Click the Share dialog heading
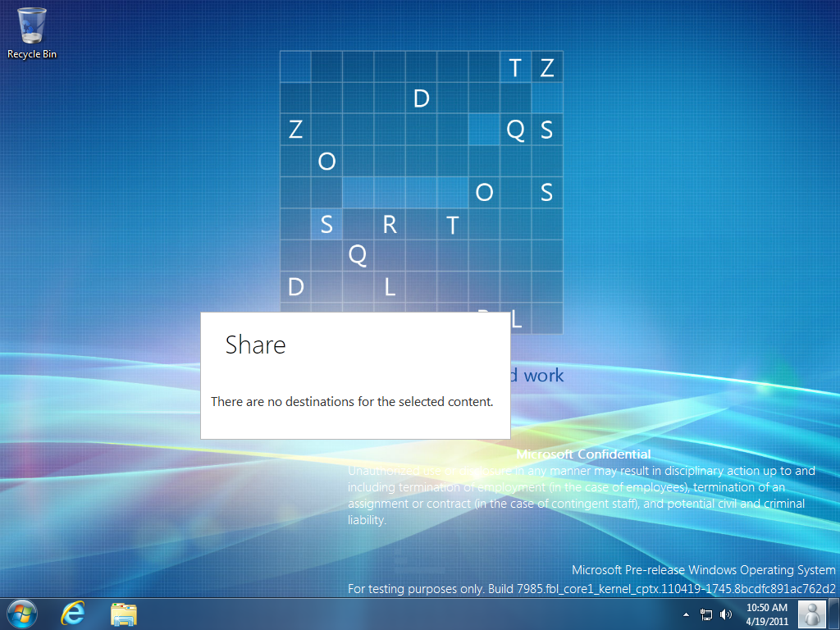Image resolution: width=840 pixels, height=630 pixels. coord(256,345)
